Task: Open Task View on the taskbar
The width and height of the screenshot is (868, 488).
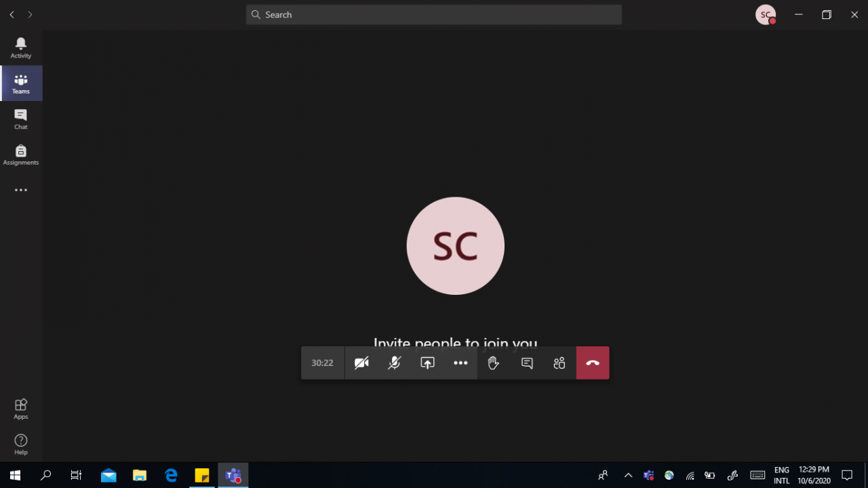Action: pyautogui.click(x=76, y=475)
